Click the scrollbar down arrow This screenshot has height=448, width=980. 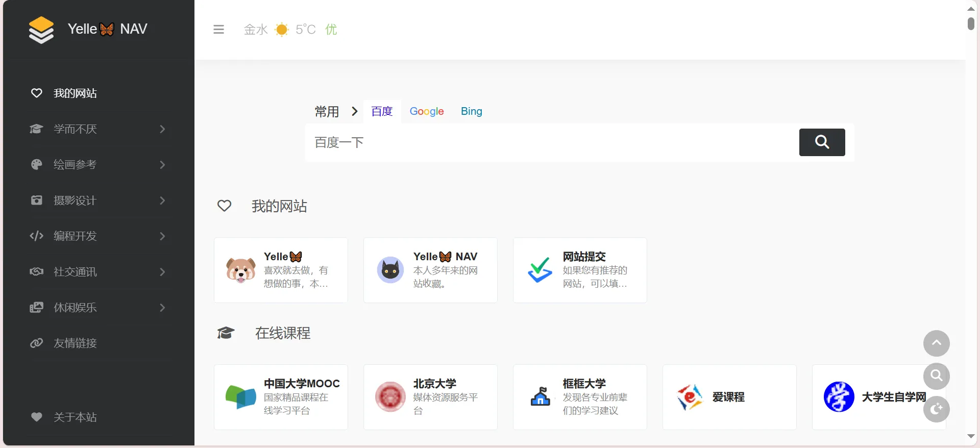point(971,436)
